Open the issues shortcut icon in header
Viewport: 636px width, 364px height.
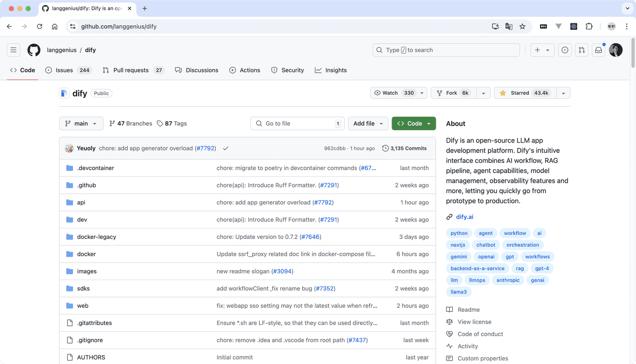click(x=565, y=50)
